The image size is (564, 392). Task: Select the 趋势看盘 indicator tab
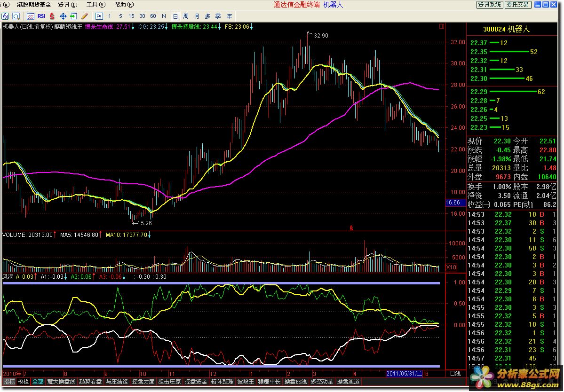coord(90,382)
